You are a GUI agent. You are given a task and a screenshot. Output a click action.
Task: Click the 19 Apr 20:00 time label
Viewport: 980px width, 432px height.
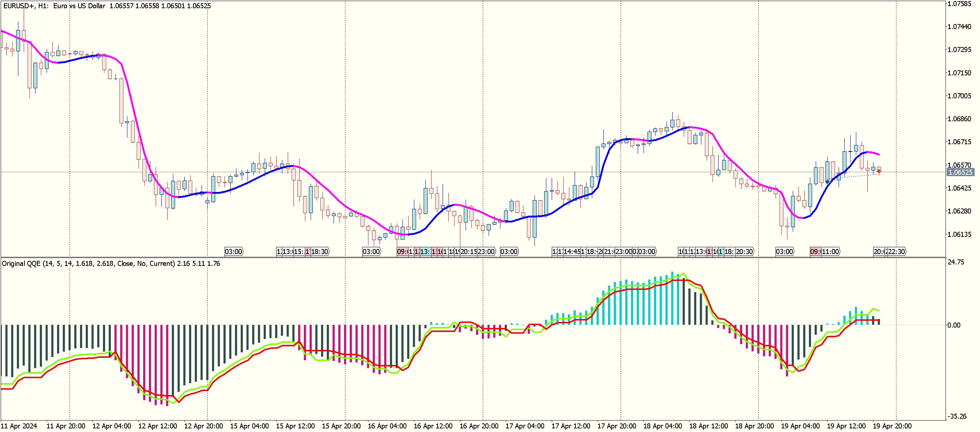pos(892,426)
